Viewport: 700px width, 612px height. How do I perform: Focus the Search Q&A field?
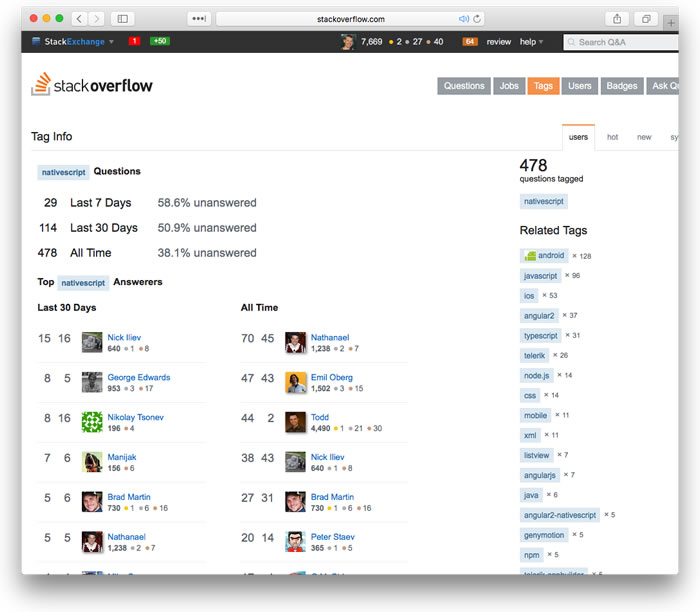pos(621,42)
